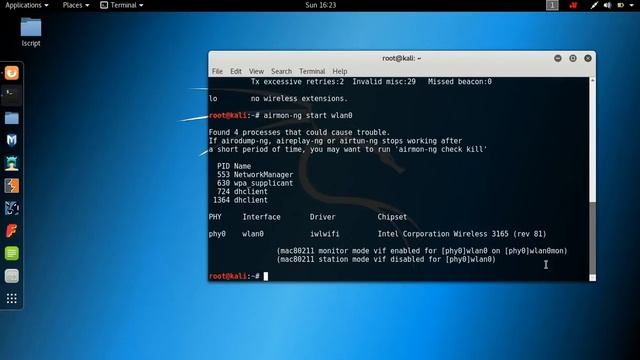Image resolution: width=640 pixels, height=360 pixels.
Task: Click the pen/network icon in system tray
Action: click(x=594, y=5)
